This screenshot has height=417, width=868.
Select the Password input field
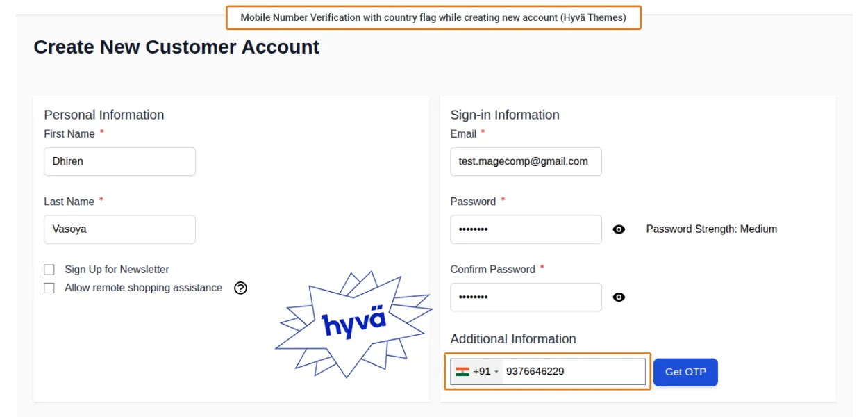(526, 229)
